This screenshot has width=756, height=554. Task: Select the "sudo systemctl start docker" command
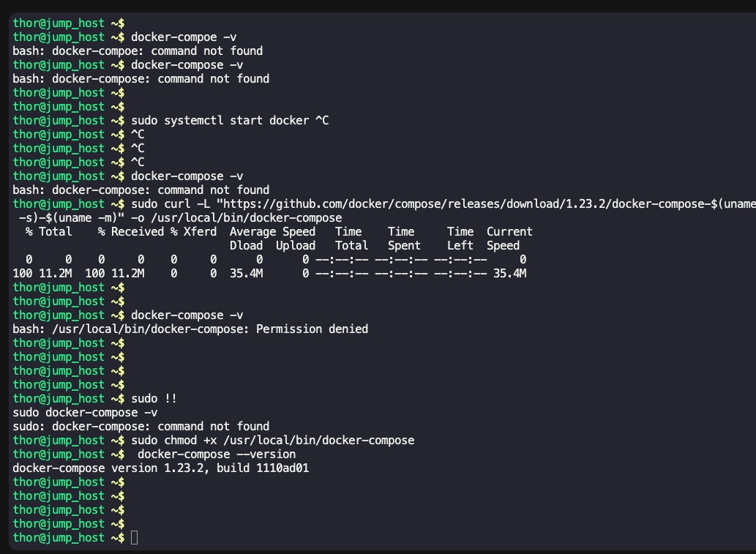tap(220, 121)
